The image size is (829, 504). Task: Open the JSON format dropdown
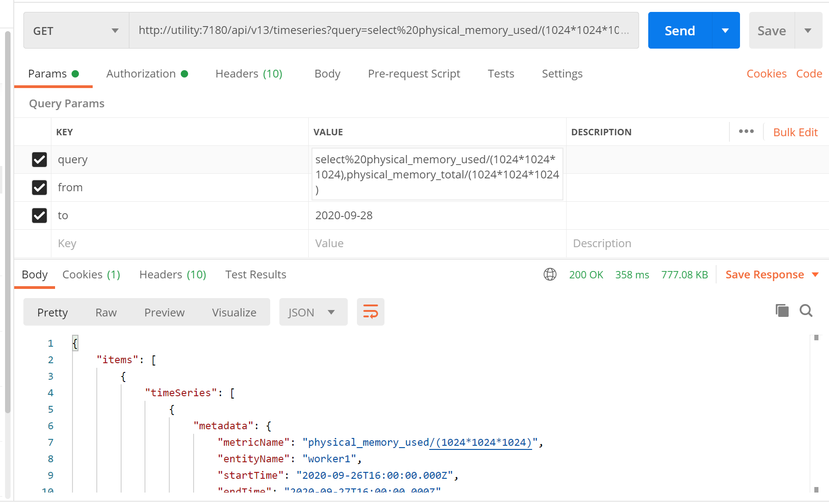pos(313,312)
